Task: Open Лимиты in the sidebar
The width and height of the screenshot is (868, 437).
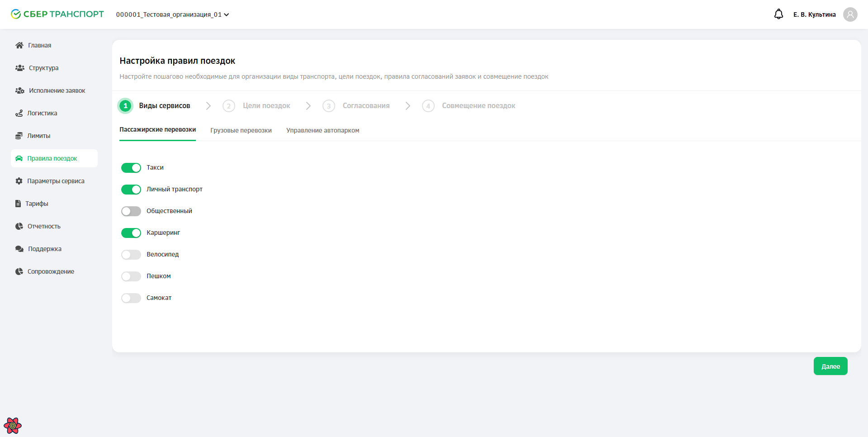Action: point(54,136)
